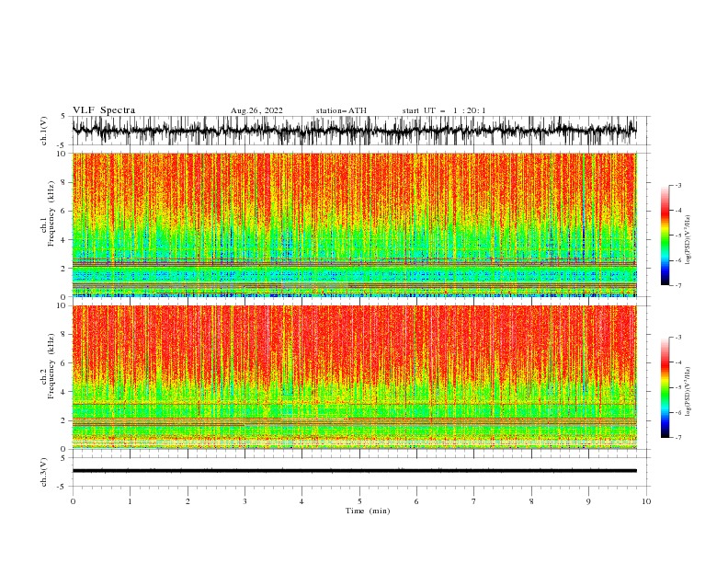Viewport: 728px width, 563px height.
Task: Click the ch.2 colorbar "log(PSD)(V²/Hz)" label
Action: (x=688, y=392)
